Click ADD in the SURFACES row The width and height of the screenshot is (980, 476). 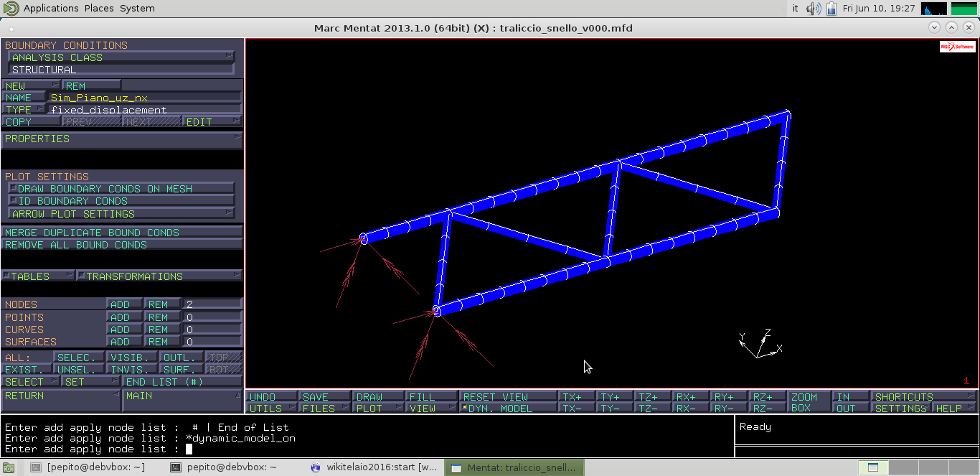pos(124,342)
